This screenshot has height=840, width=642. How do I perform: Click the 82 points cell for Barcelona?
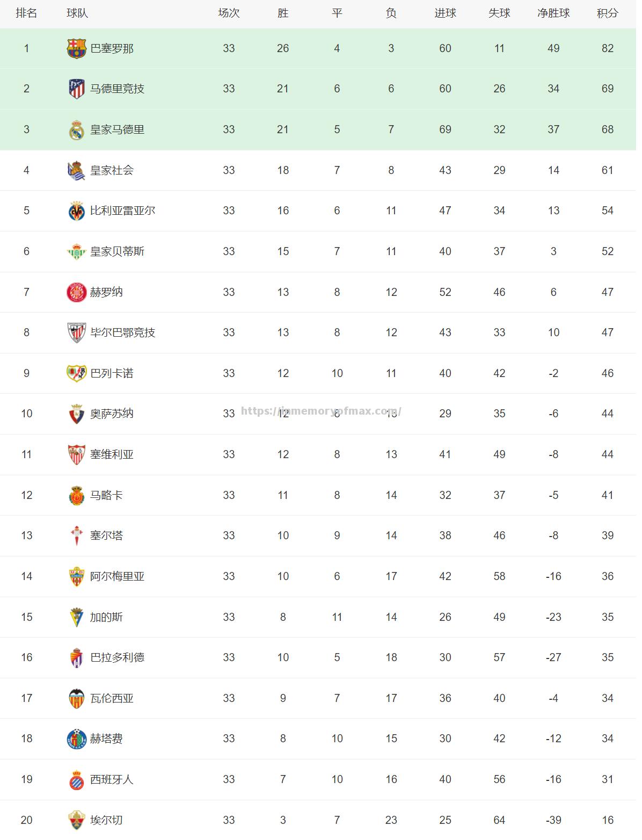coord(607,48)
